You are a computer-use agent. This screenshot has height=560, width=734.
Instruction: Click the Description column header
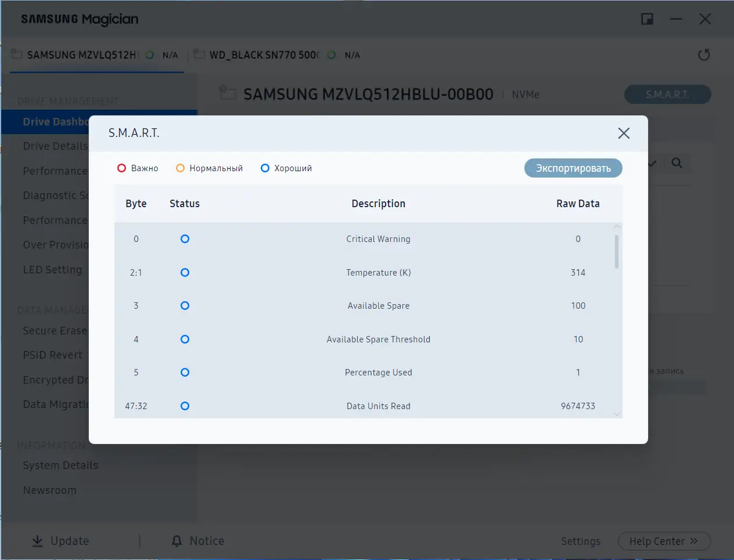(379, 204)
